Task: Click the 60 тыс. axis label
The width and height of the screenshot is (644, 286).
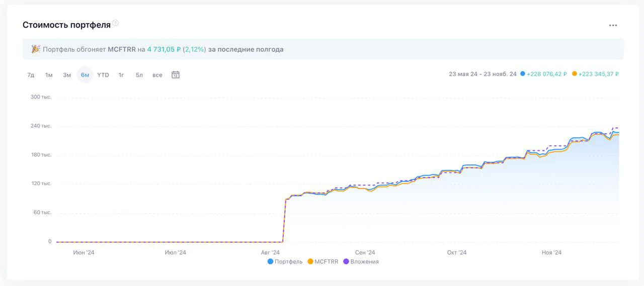Action: (x=43, y=213)
